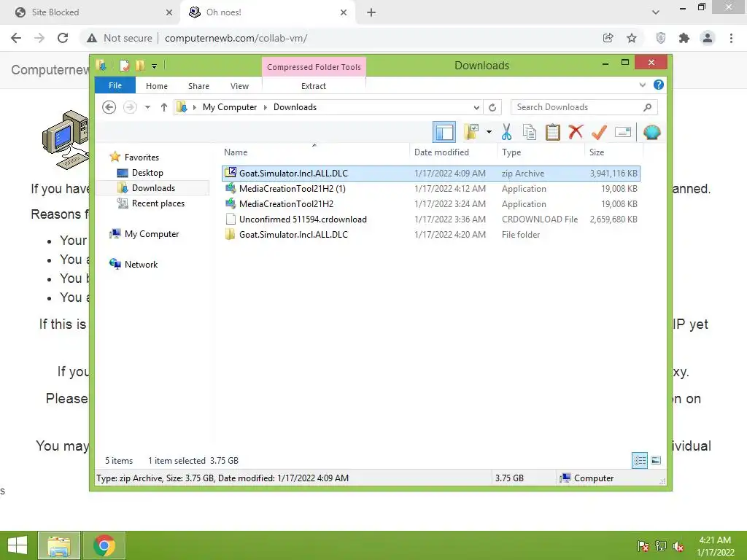Bookmark this page with the star icon
Screen dimensions: 747x560
pyautogui.click(x=632, y=38)
